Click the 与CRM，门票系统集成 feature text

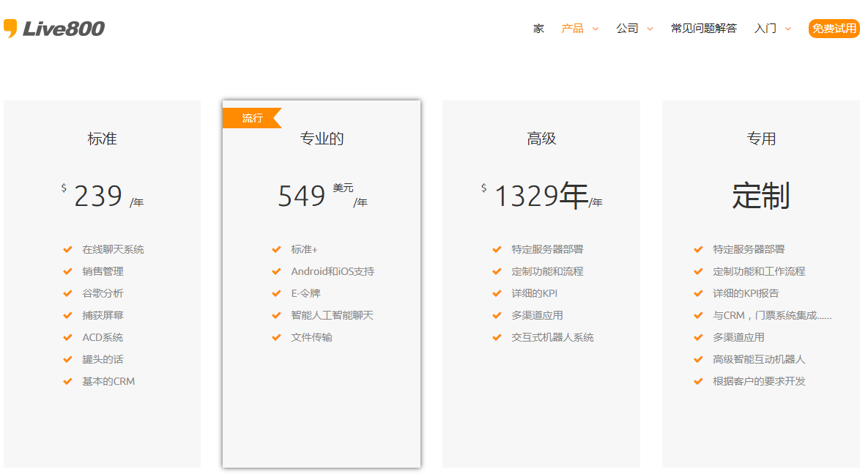click(772, 315)
